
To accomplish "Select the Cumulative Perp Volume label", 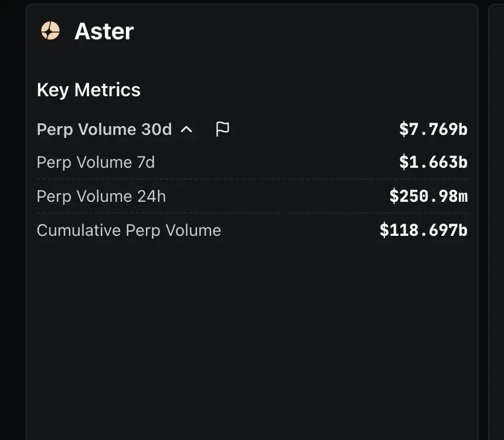I will pyautogui.click(x=129, y=231).
